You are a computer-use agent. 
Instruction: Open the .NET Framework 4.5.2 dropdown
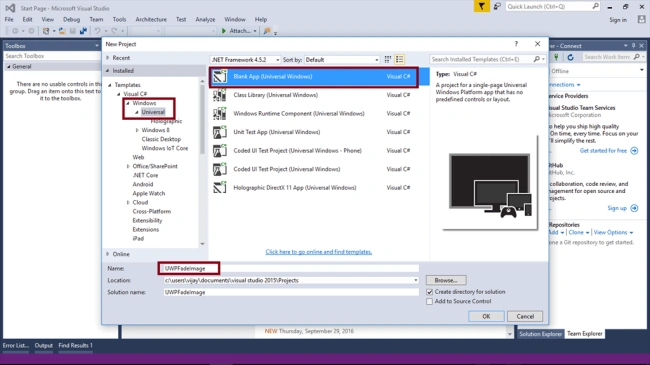click(245, 60)
